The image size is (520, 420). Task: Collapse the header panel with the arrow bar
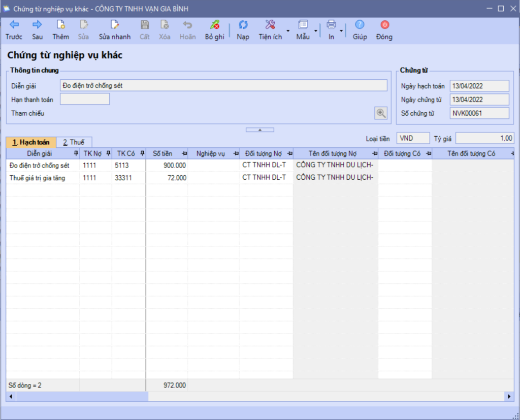260,130
